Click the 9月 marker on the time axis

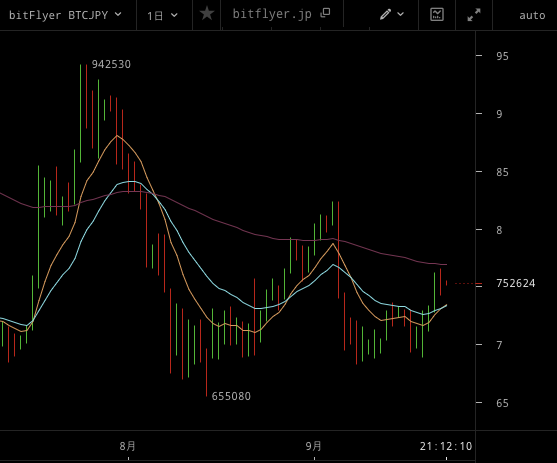pos(314,446)
